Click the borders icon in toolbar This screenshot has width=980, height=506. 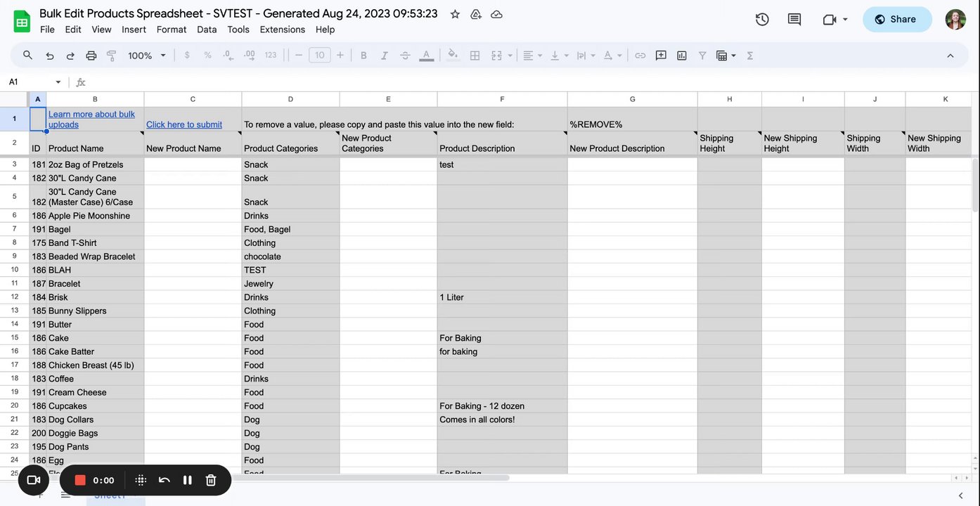pyautogui.click(x=475, y=56)
